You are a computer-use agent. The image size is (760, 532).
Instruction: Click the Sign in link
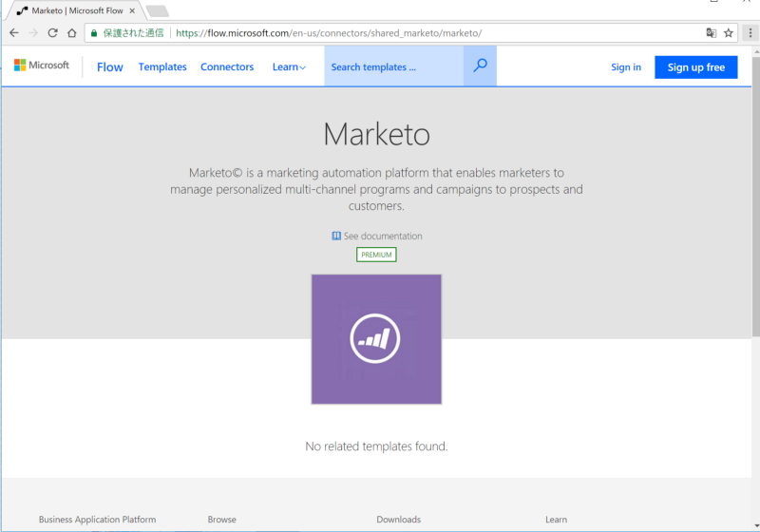[626, 66]
